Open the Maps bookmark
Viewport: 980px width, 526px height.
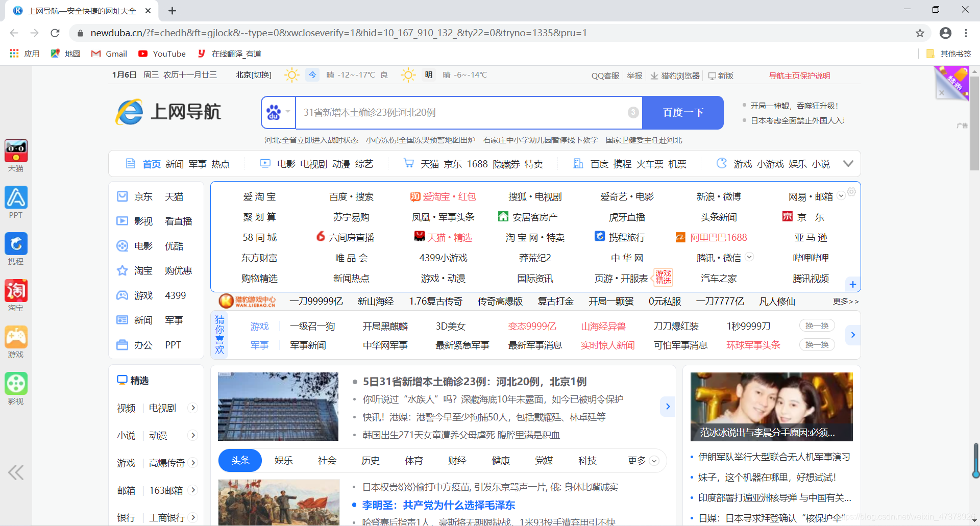click(65, 54)
